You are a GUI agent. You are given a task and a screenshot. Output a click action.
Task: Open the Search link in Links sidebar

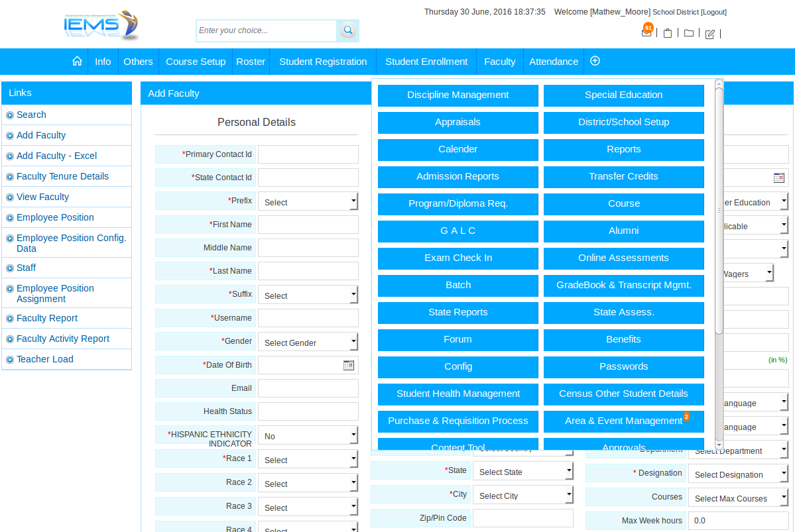(31, 115)
